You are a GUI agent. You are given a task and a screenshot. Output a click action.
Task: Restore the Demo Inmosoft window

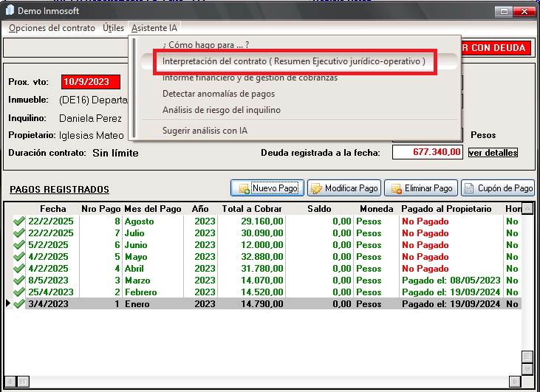[504, 11]
